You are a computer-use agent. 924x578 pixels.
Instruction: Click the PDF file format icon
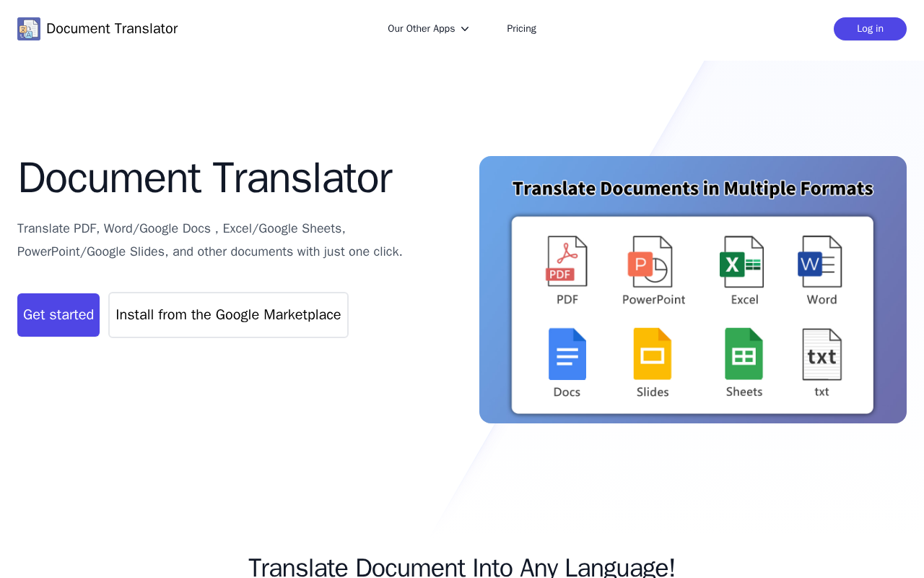click(x=567, y=262)
